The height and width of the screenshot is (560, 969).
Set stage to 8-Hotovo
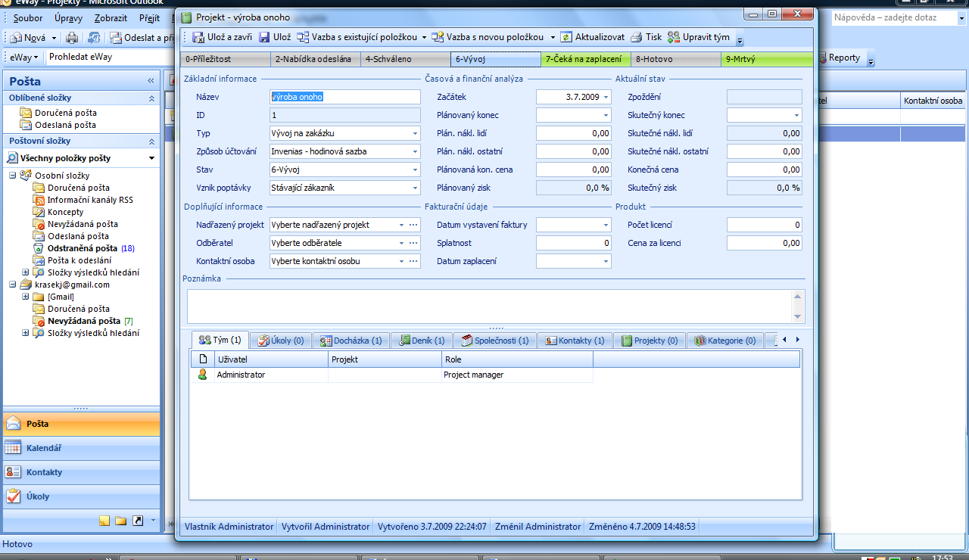click(x=677, y=58)
